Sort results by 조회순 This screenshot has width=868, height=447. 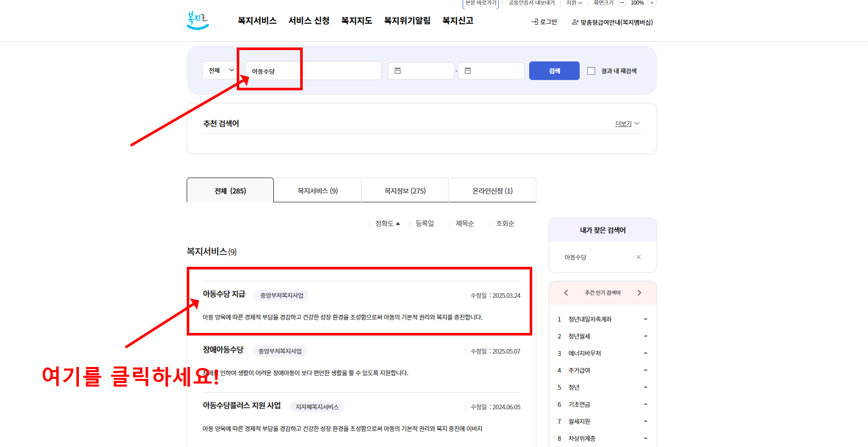click(x=505, y=223)
